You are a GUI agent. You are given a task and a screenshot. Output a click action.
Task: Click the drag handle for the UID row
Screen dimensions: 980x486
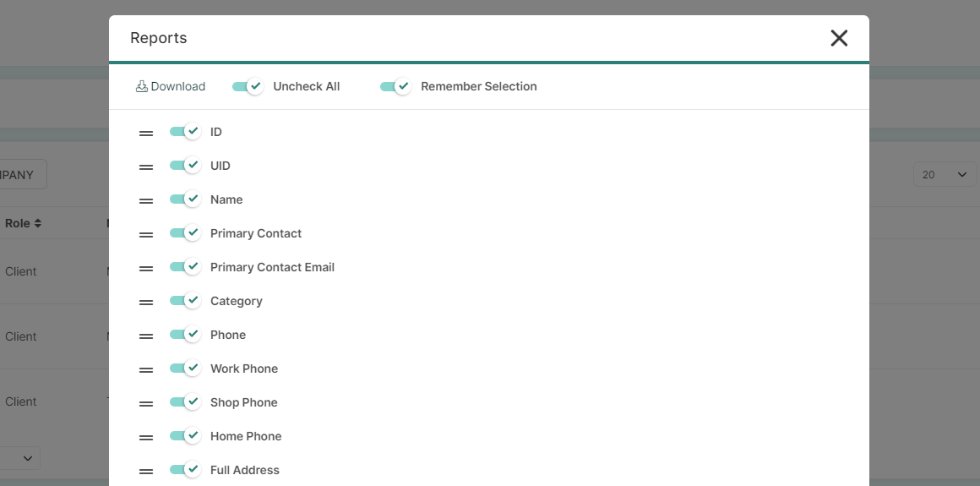tap(145, 167)
